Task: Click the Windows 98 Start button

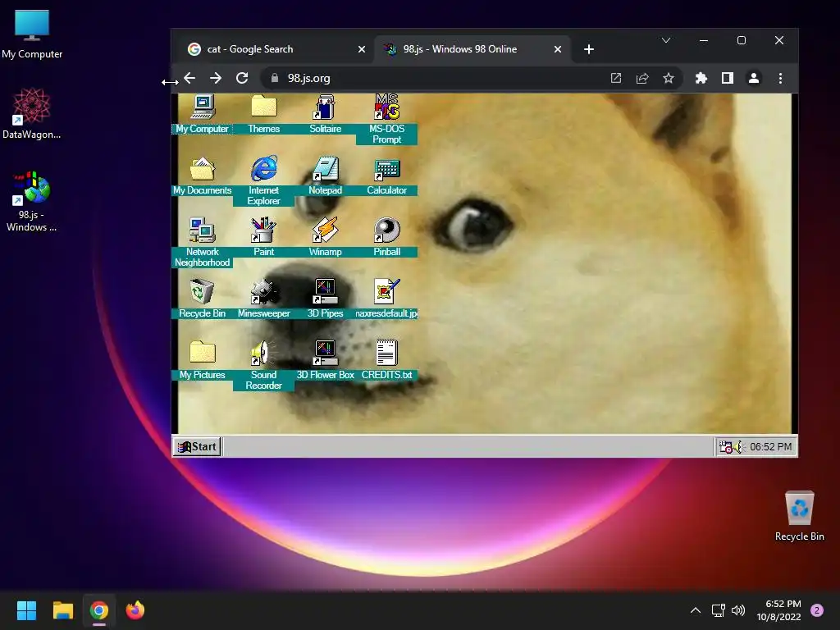Action: 197,446
